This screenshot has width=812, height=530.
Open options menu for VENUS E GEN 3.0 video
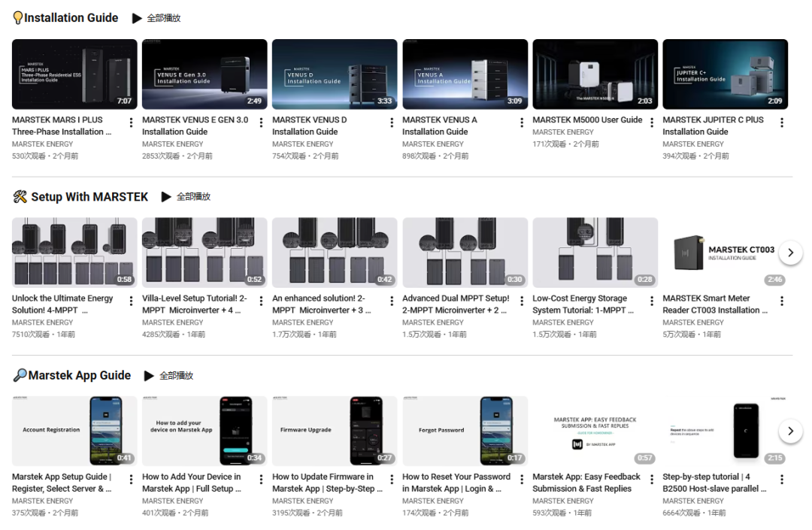point(261,123)
